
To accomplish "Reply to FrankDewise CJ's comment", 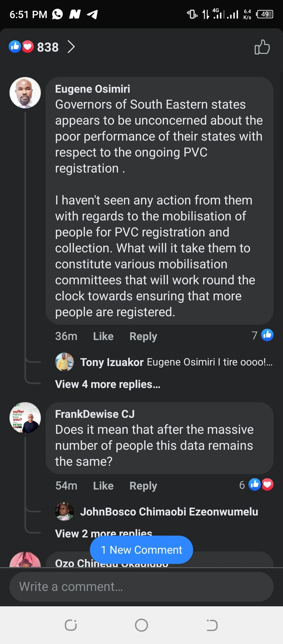I will point(143,486).
